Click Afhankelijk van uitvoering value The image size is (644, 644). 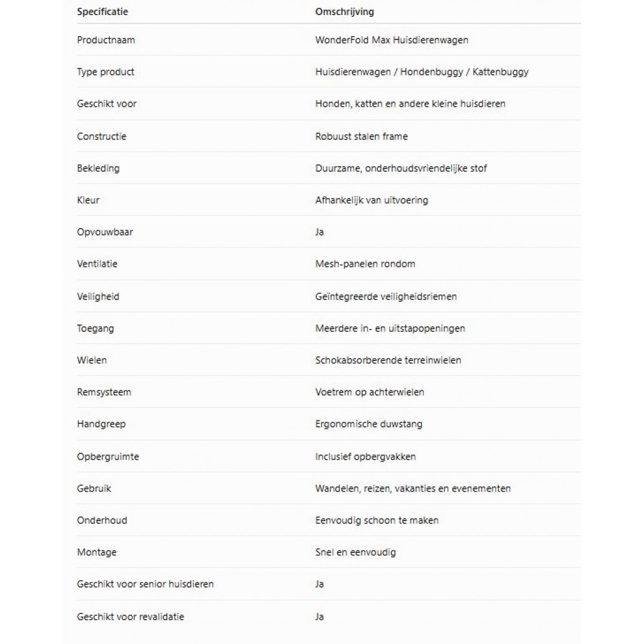[371, 200]
